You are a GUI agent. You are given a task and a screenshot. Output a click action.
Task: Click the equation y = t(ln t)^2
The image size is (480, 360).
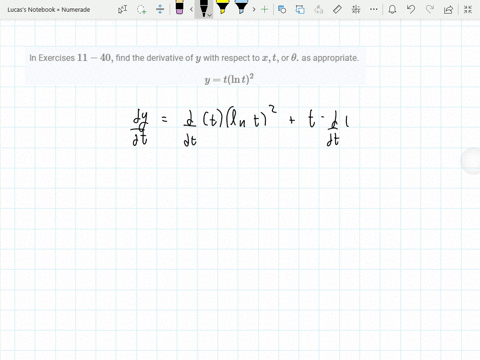pos(229,79)
